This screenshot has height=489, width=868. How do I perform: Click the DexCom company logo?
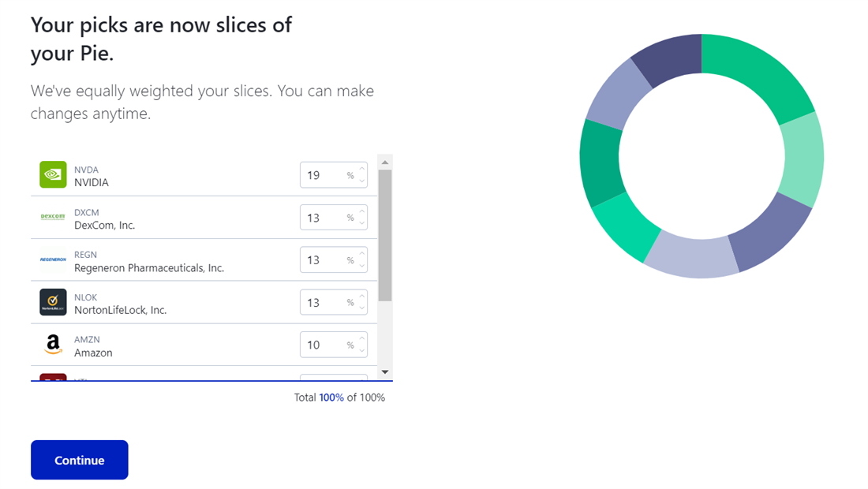point(52,217)
